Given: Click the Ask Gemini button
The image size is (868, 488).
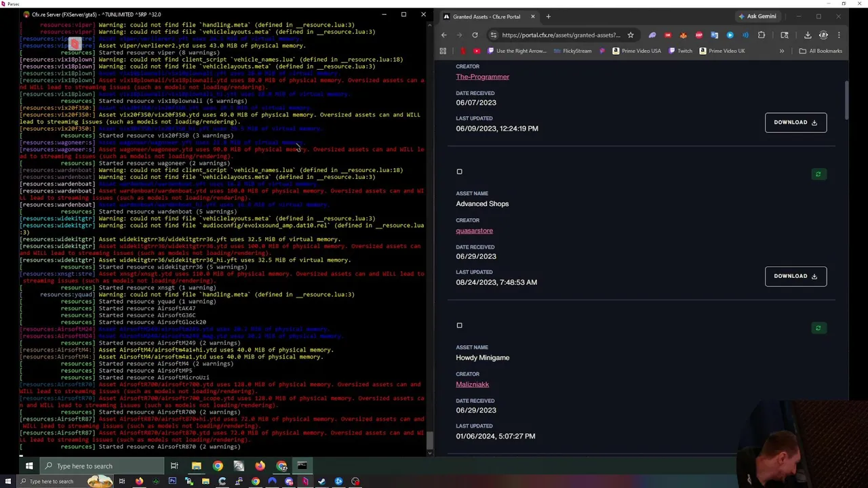Looking at the screenshot, I should tap(757, 16).
